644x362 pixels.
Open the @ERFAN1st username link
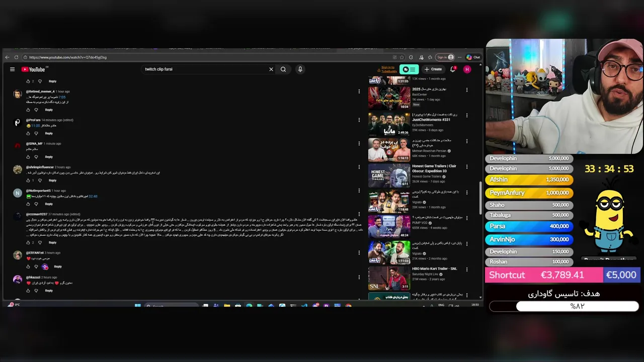click(x=35, y=253)
